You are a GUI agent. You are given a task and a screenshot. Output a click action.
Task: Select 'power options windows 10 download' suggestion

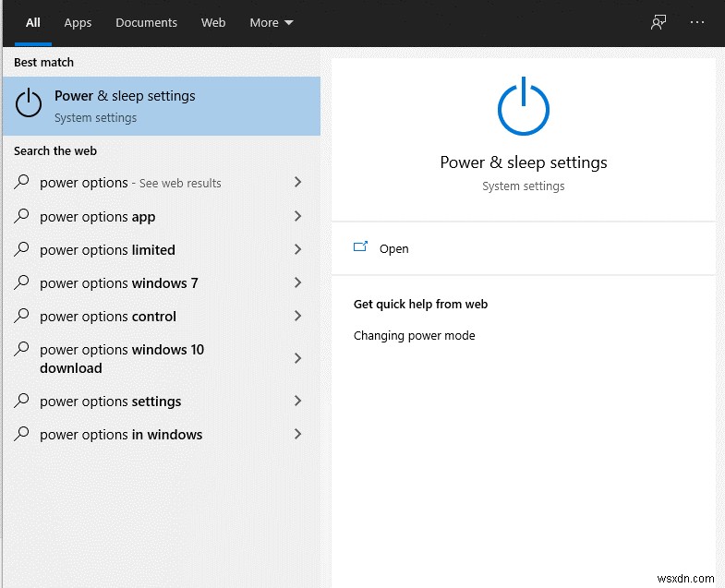coord(122,359)
